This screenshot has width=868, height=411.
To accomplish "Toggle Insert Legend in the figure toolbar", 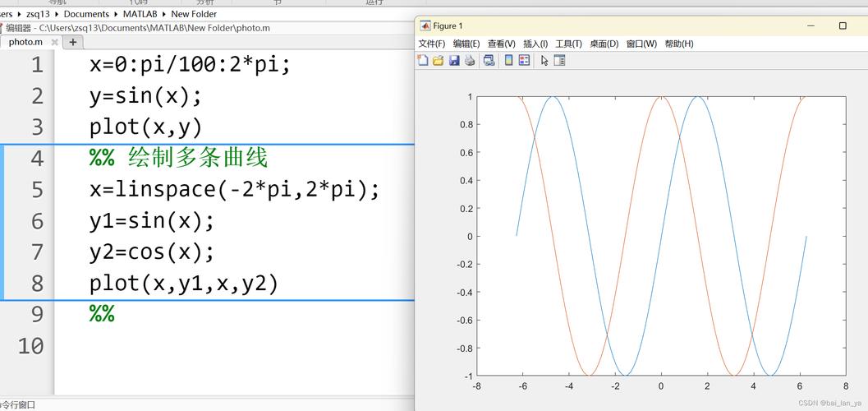I will tap(524, 61).
